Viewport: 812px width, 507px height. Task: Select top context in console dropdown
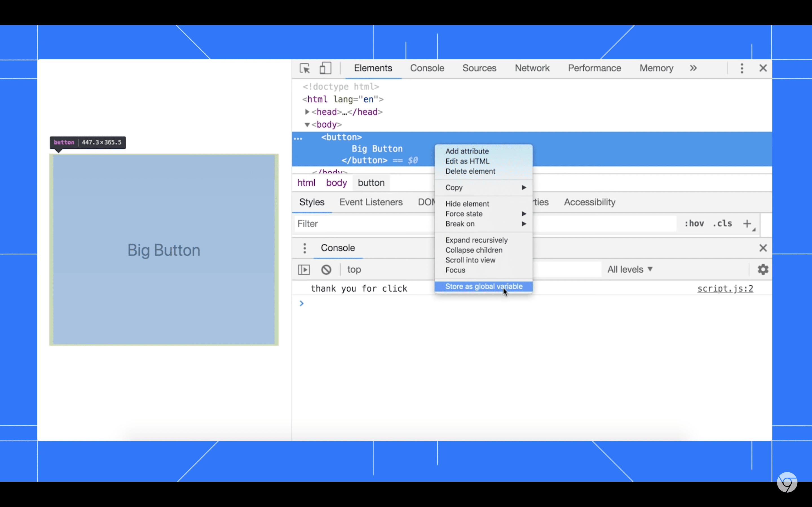point(354,269)
